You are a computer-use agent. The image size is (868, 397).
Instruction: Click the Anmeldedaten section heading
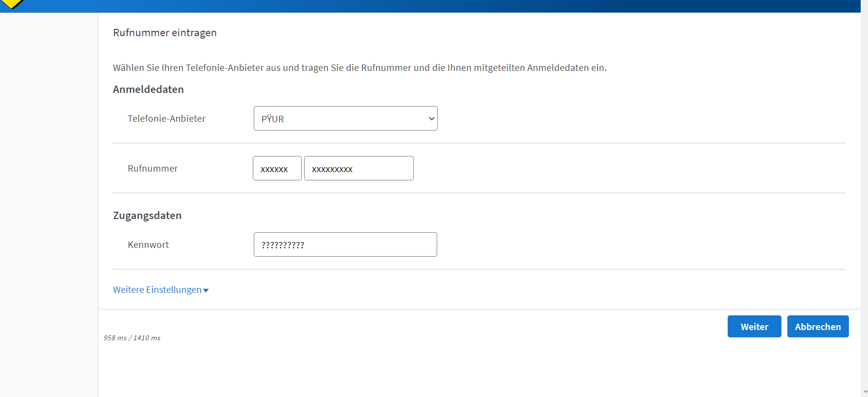click(x=148, y=89)
